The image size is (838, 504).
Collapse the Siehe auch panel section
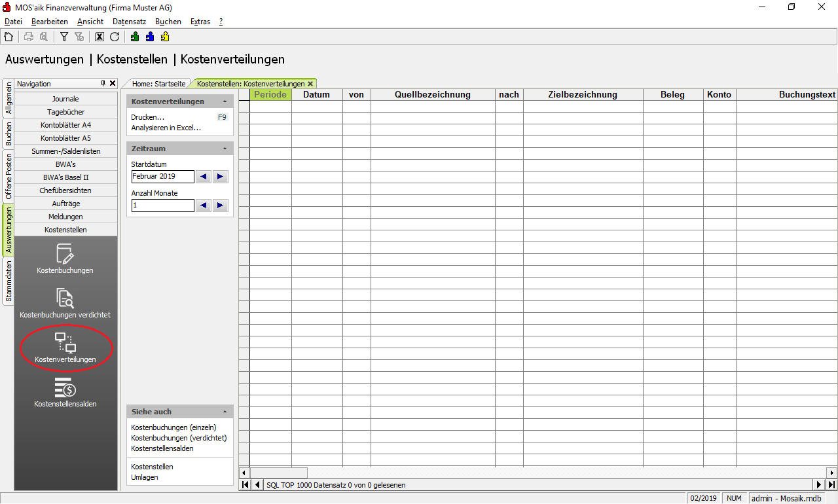pos(225,412)
